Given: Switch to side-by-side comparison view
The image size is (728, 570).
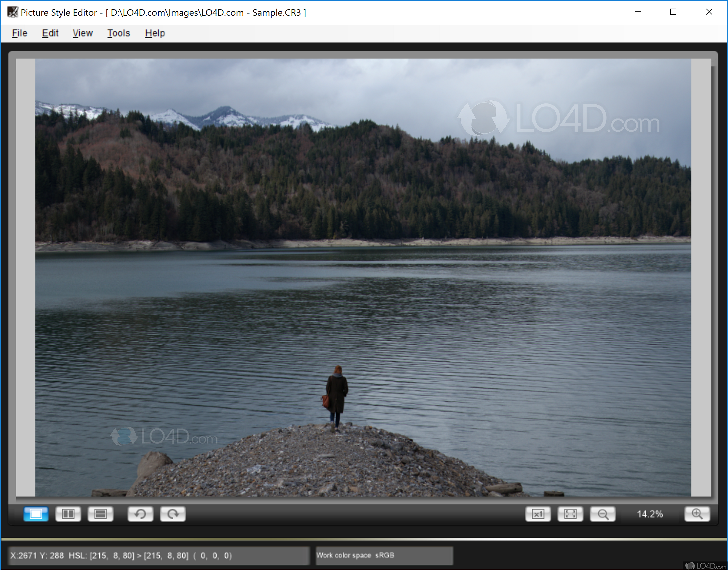Looking at the screenshot, I should pyautogui.click(x=68, y=514).
